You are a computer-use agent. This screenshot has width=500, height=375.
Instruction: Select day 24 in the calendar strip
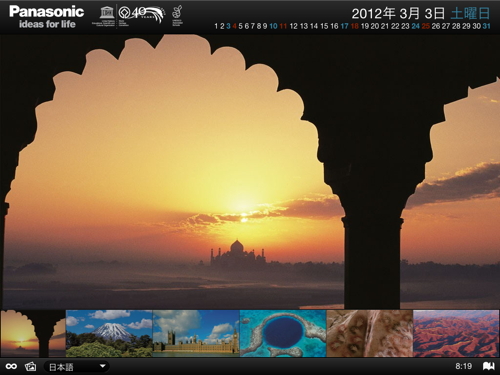(415, 26)
